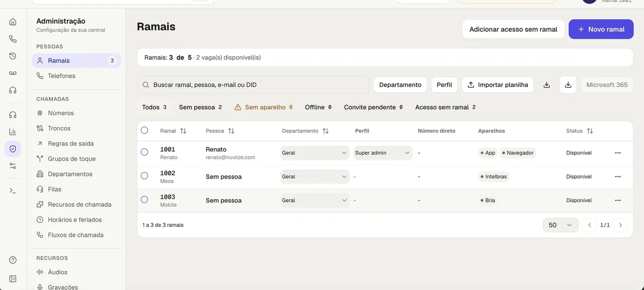Click the Sem aparelho warning triangle icon

(x=238, y=107)
